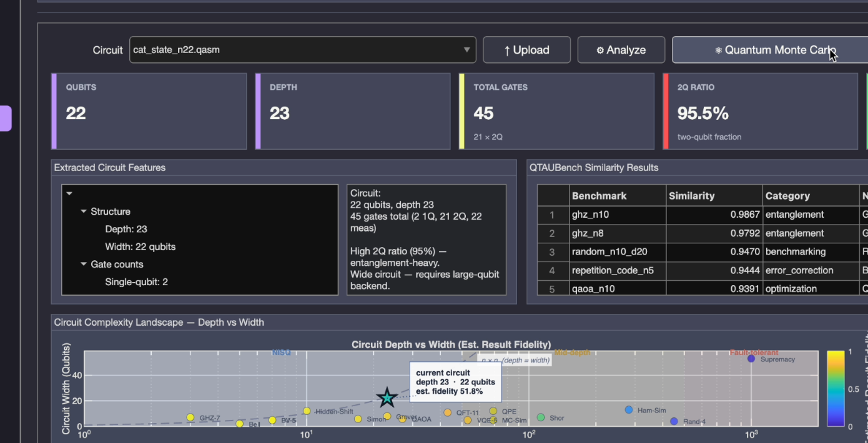Click the Ham-Sim data point
This screenshot has width=868, height=443.
(x=629, y=410)
